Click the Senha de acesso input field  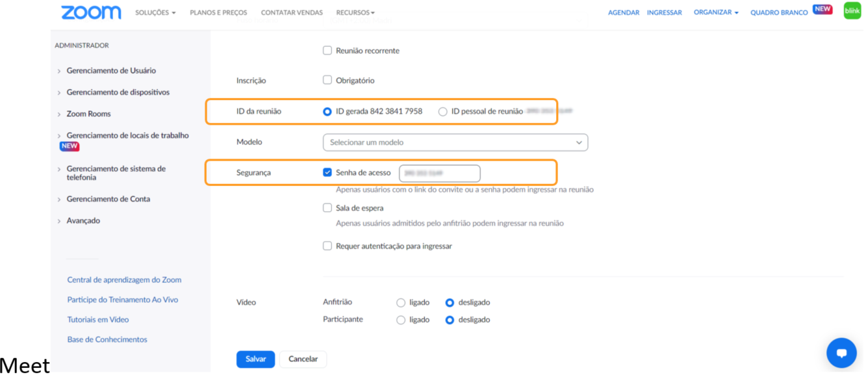point(439,174)
